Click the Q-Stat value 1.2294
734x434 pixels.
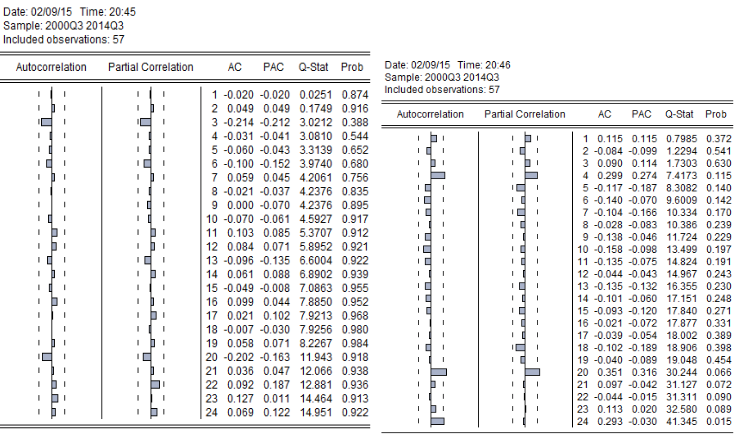pyautogui.click(x=682, y=151)
